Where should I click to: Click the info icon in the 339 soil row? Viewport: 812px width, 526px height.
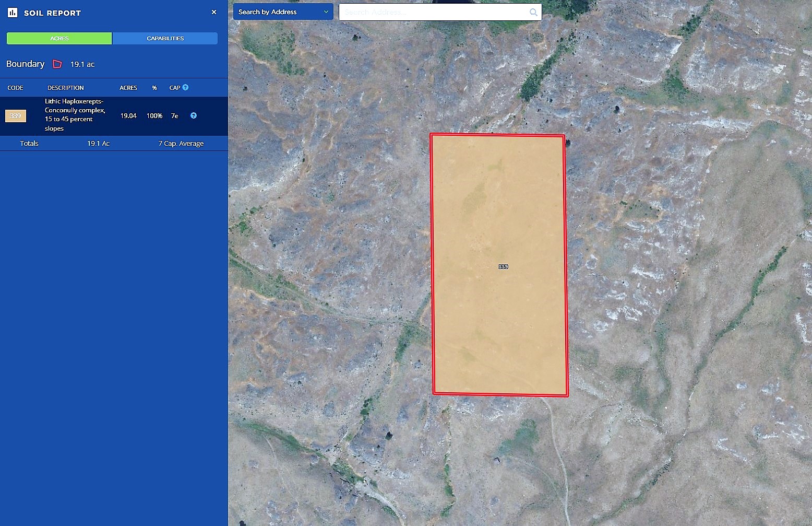tap(194, 115)
